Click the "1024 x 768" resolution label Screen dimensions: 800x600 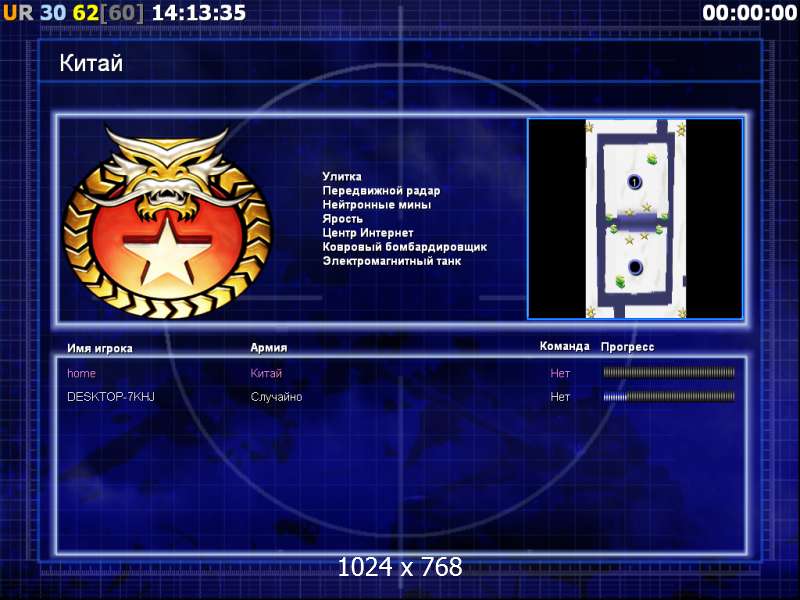coord(400,567)
